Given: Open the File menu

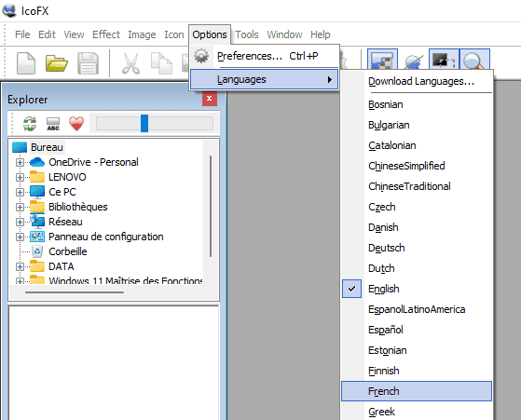Looking at the screenshot, I should tap(22, 34).
